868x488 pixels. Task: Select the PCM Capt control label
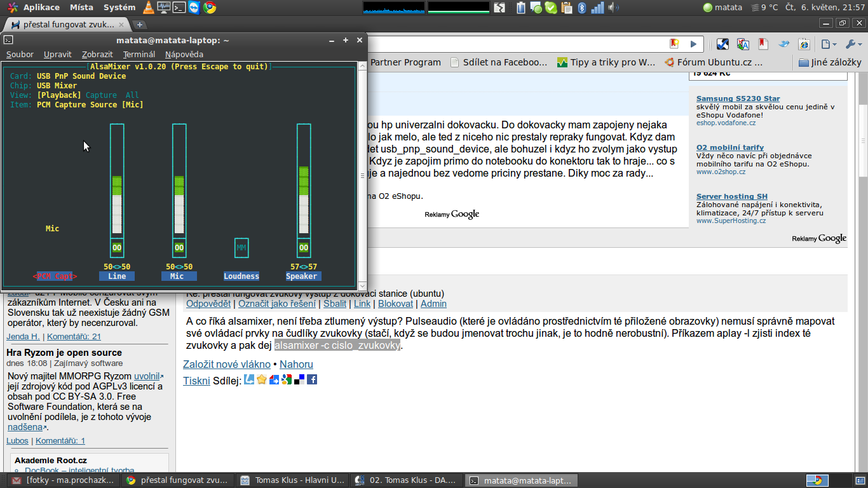[x=55, y=276]
